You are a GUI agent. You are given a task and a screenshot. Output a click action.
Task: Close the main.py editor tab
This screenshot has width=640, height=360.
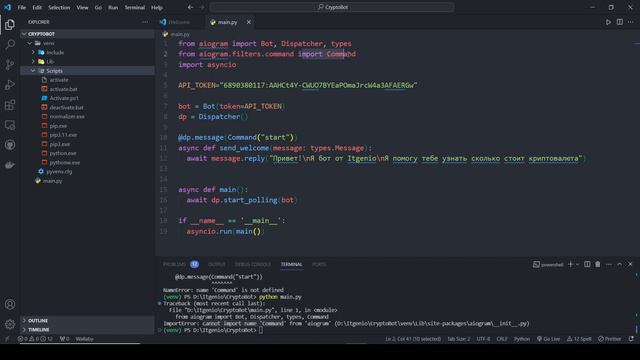249,22
